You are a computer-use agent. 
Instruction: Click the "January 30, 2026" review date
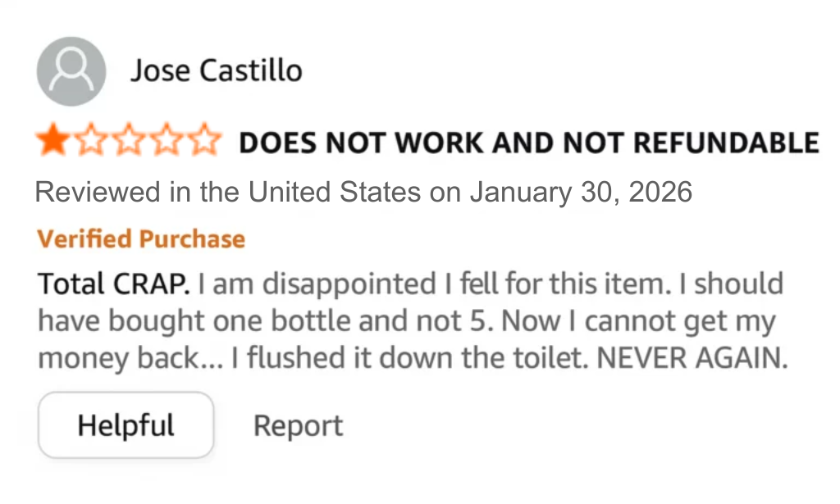click(x=581, y=193)
